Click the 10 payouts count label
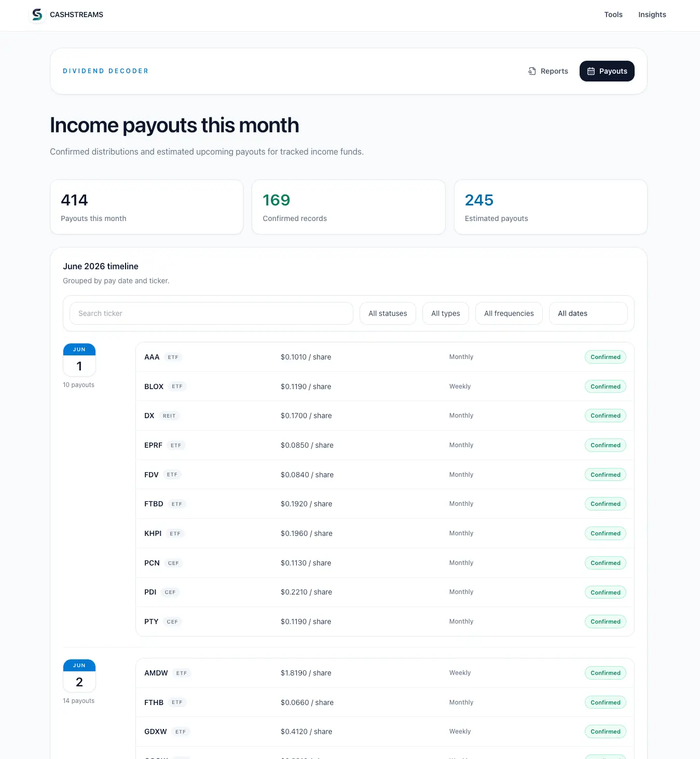Image resolution: width=700 pixels, height=759 pixels. point(78,385)
